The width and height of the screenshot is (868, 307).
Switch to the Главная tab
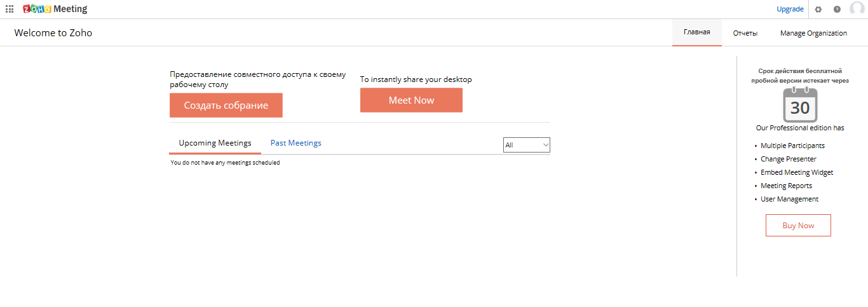(696, 33)
